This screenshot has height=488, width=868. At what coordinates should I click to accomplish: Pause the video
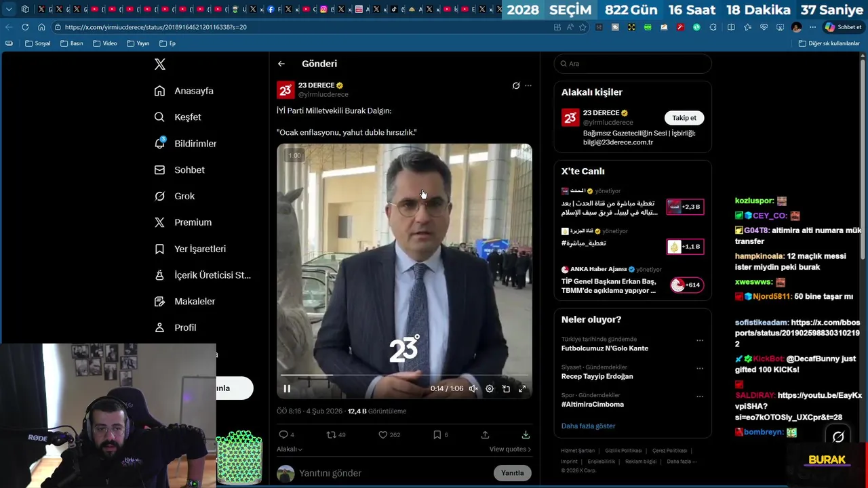tap(287, 388)
